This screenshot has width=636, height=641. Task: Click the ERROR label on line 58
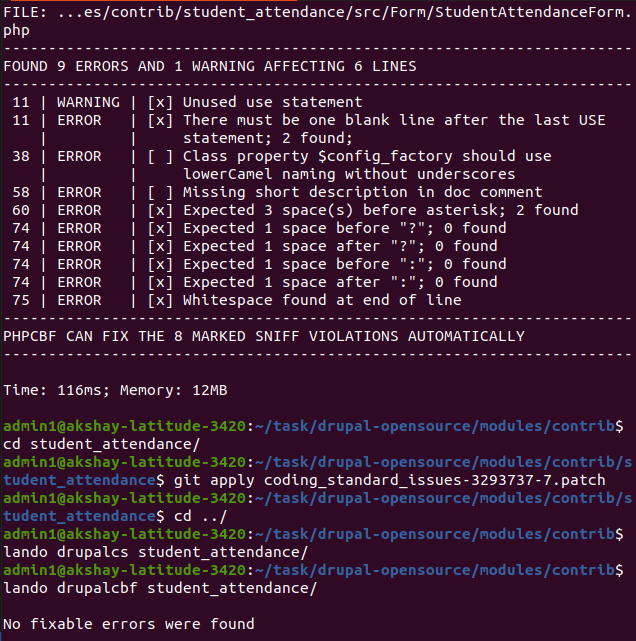click(x=79, y=192)
